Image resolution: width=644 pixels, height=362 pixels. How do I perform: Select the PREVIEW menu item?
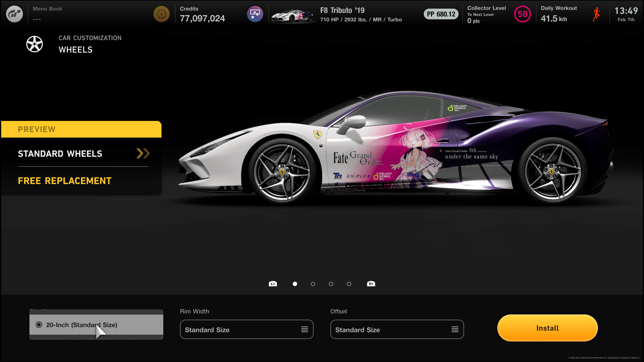point(81,129)
